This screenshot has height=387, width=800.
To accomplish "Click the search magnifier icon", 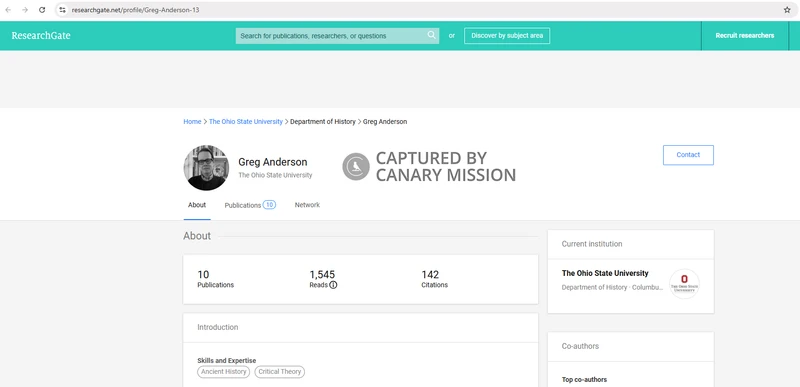I will [432, 35].
